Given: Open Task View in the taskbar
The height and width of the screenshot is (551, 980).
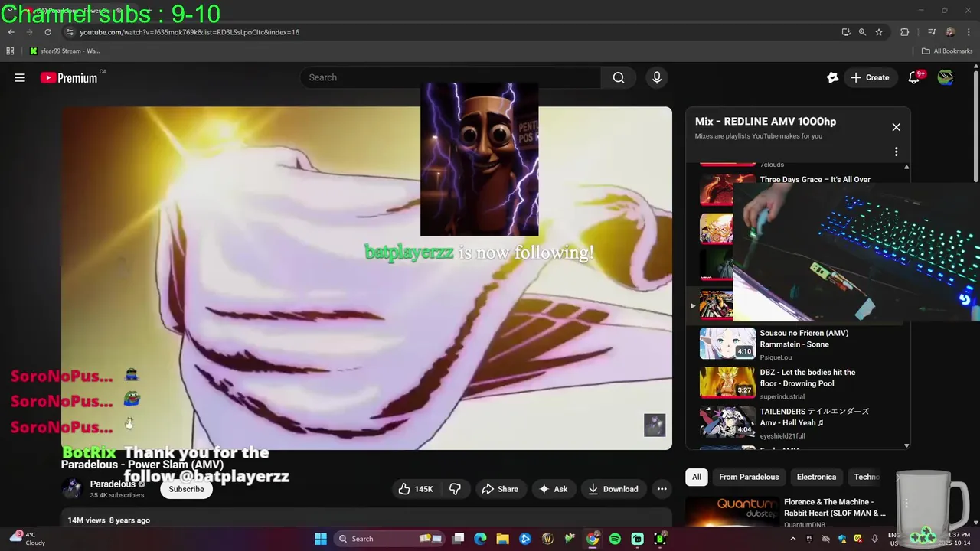Looking at the screenshot, I should pyautogui.click(x=458, y=539).
